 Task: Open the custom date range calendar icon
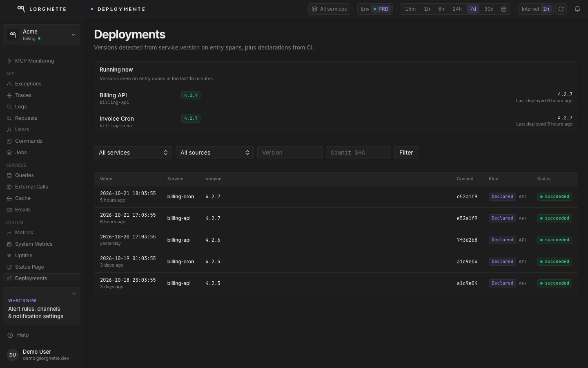click(504, 9)
